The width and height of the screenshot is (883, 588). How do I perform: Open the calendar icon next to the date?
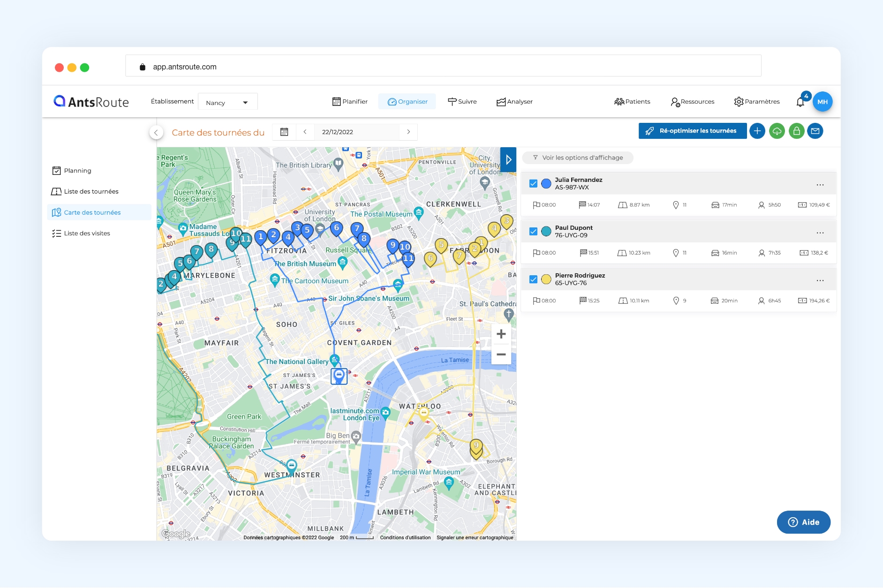(x=285, y=132)
